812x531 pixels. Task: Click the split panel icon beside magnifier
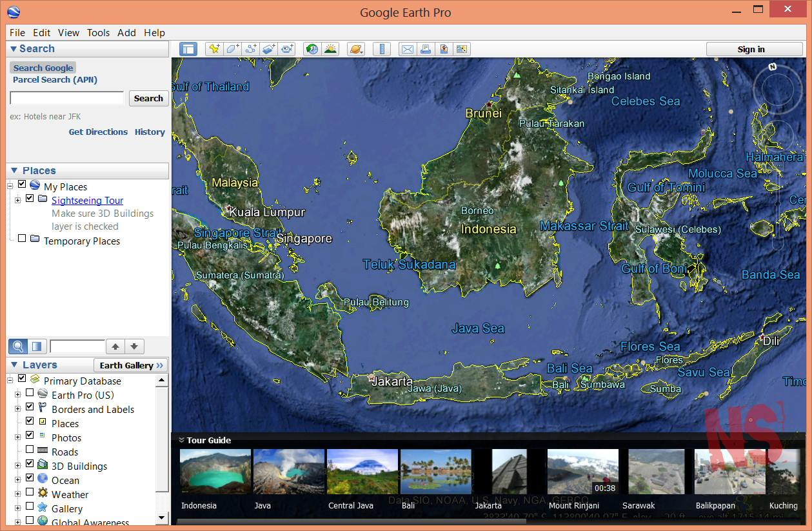(37, 346)
